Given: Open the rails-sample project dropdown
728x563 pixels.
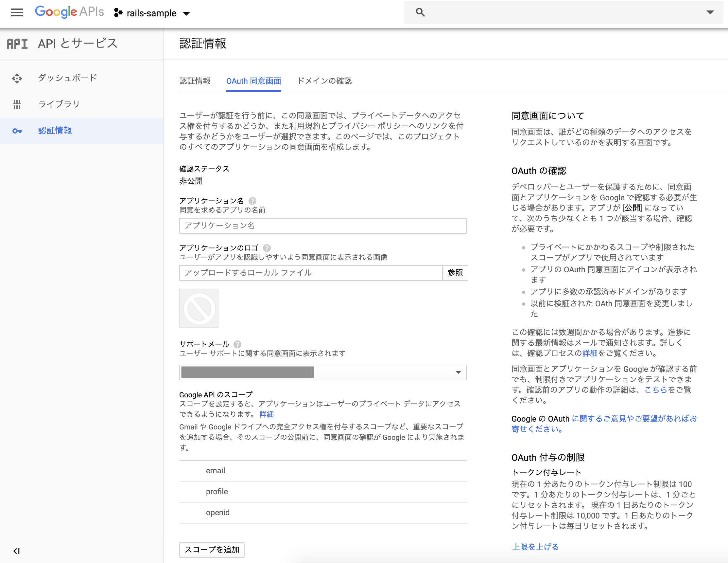Looking at the screenshot, I should tap(152, 13).
